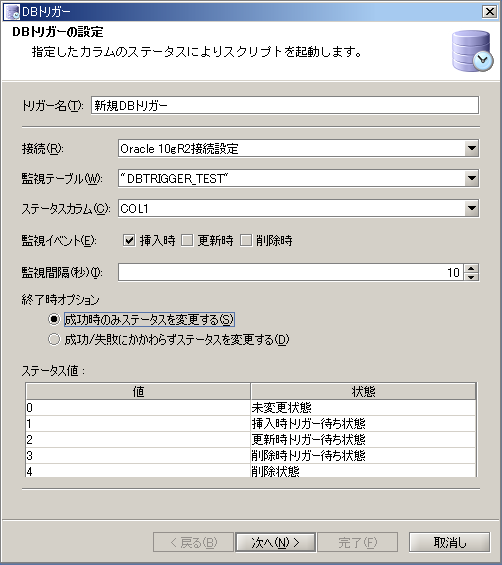Click the 取消し button
Image resolution: width=502 pixels, height=565 pixels.
coord(449,542)
